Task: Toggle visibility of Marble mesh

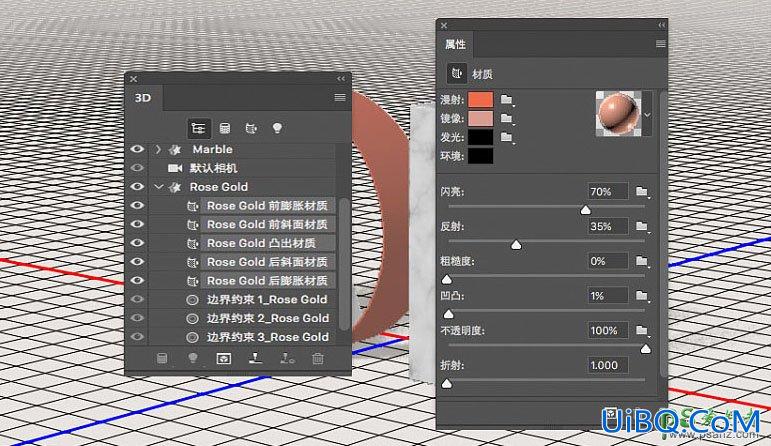Action: tap(137, 149)
